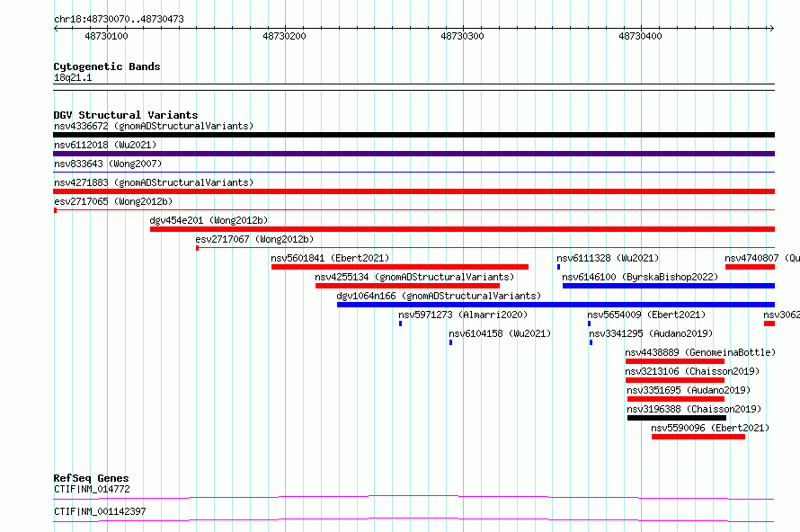The image size is (800, 532).
Task: Open nsv5590096 (Ebert2021) variant label
Action: click(710, 428)
